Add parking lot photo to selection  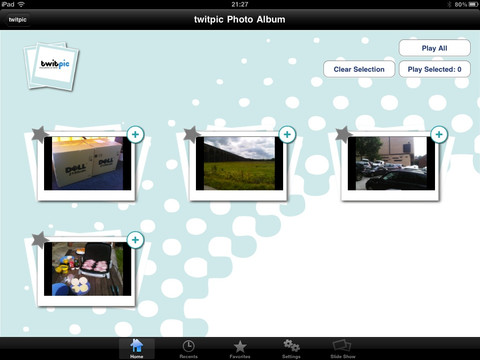point(439,135)
